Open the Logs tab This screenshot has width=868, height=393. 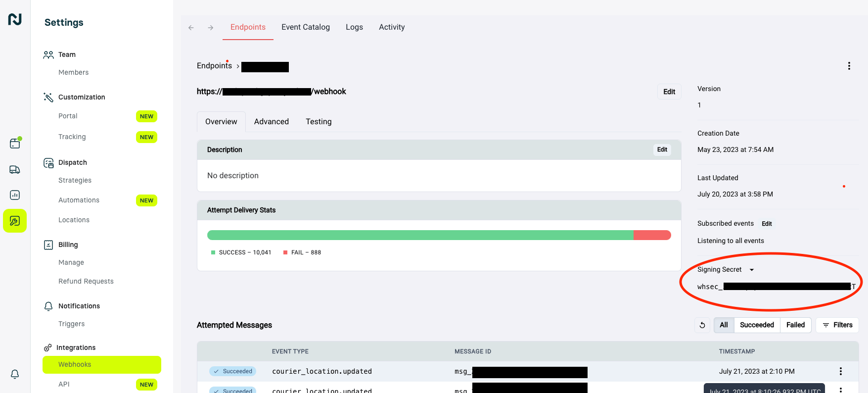354,27
